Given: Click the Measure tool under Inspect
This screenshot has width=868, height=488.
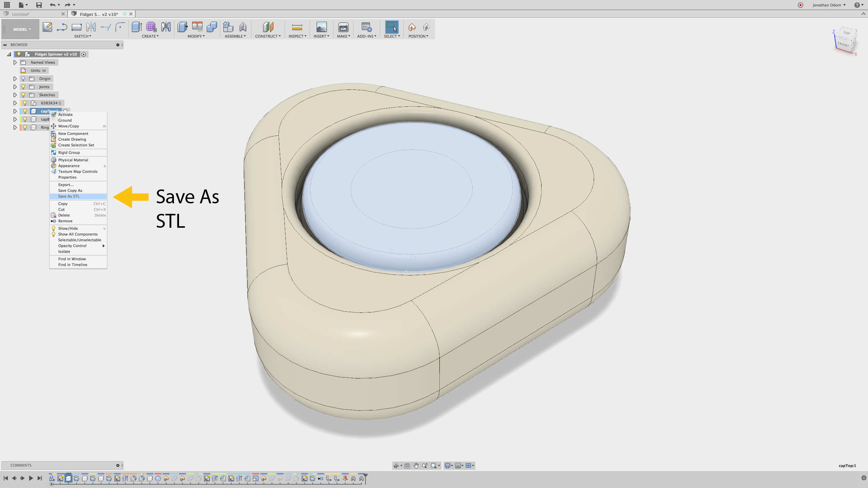Looking at the screenshot, I should pos(297,27).
